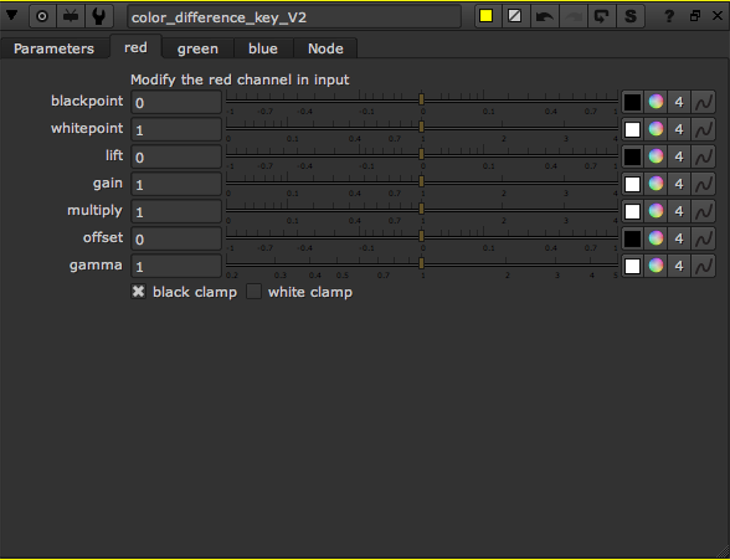Image resolution: width=730 pixels, height=560 pixels.
Task: Open the animation menu for whitepoint
Action: 704,129
